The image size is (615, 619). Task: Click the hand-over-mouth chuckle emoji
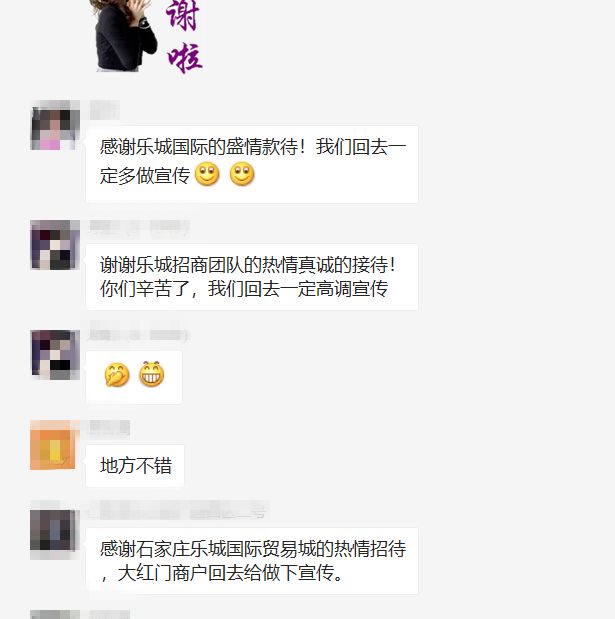tap(117, 375)
